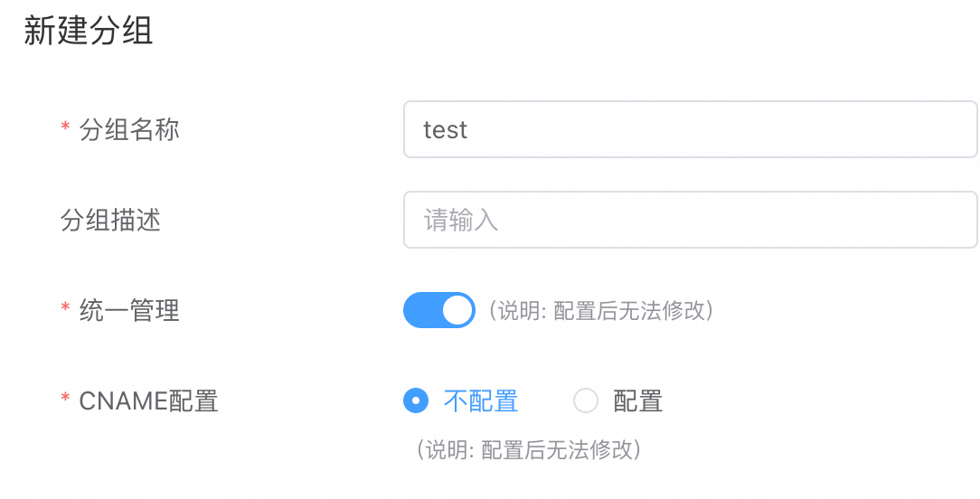Select the empty 配置 radio circle
This screenshot has height=499, width=980.
click(586, 400)
